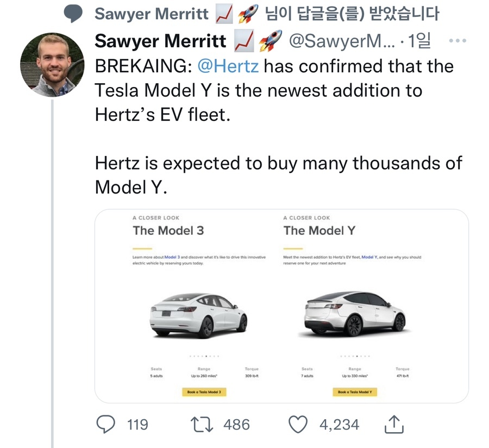The image size is (489, 448).
Task: Click the 486 retweets count
Action: point(237,424)
